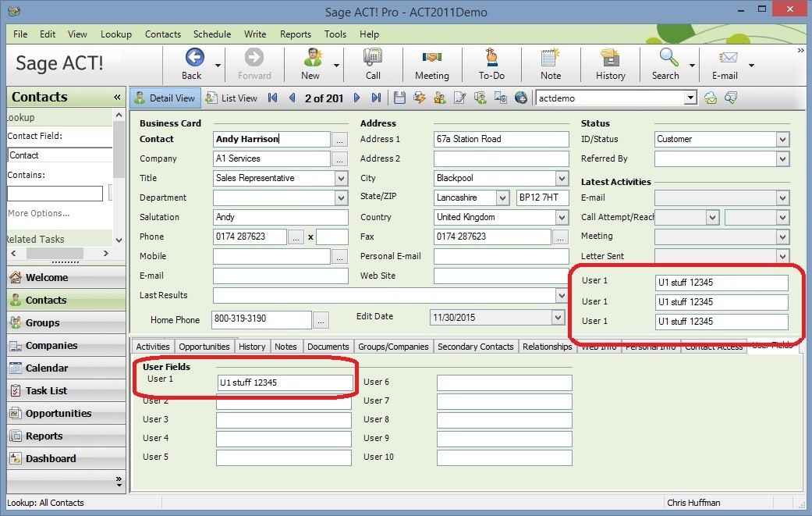Schedule a Meeting via handshake icon
Image resolution: width=812 pixels, height=516 pixels.
point(432,58)
